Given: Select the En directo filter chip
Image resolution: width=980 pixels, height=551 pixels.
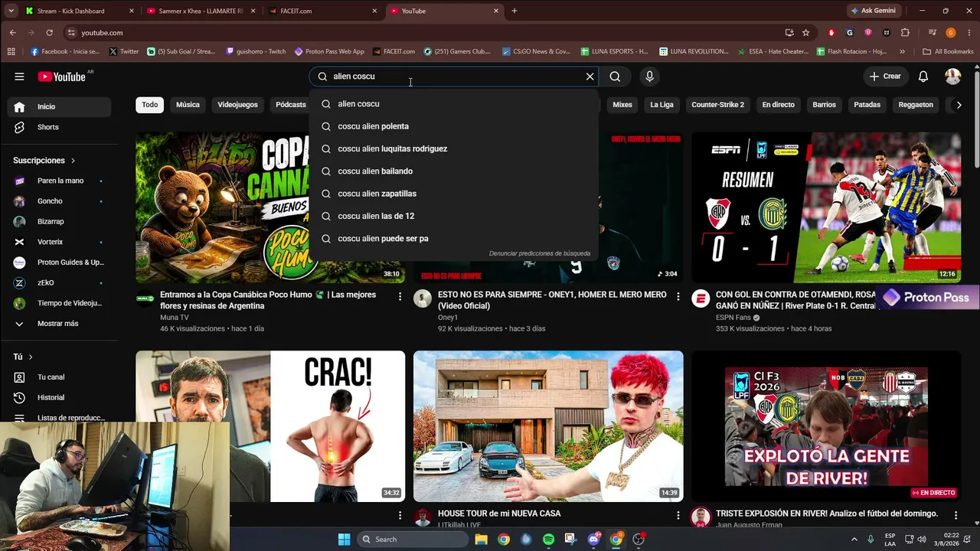Looking at the screenshot, I should pos(778,105).
